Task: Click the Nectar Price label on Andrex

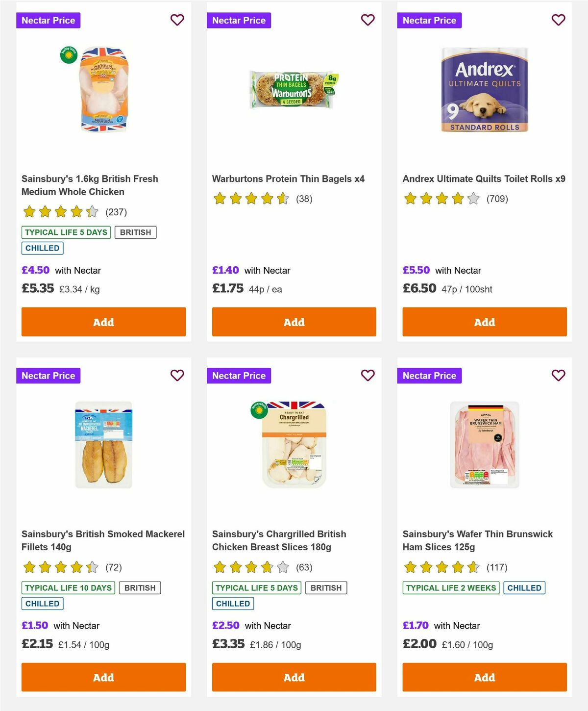Action: pyautogui.click(x=429, y=20)
